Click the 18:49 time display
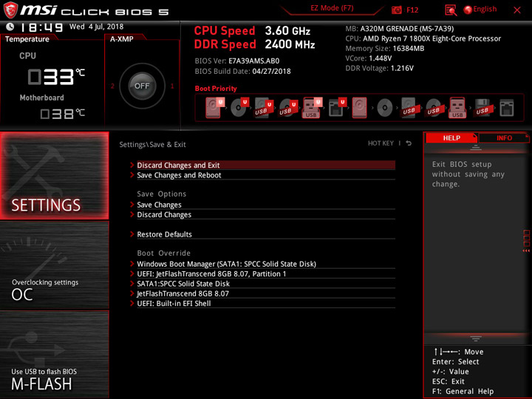The image size is (532, 399). click(41, 27)
